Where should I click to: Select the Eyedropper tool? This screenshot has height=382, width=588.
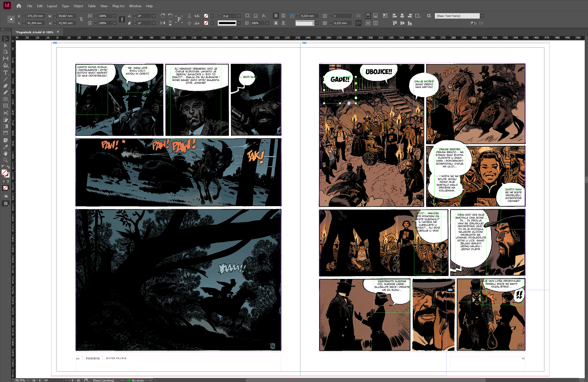(x=6, y=147)
